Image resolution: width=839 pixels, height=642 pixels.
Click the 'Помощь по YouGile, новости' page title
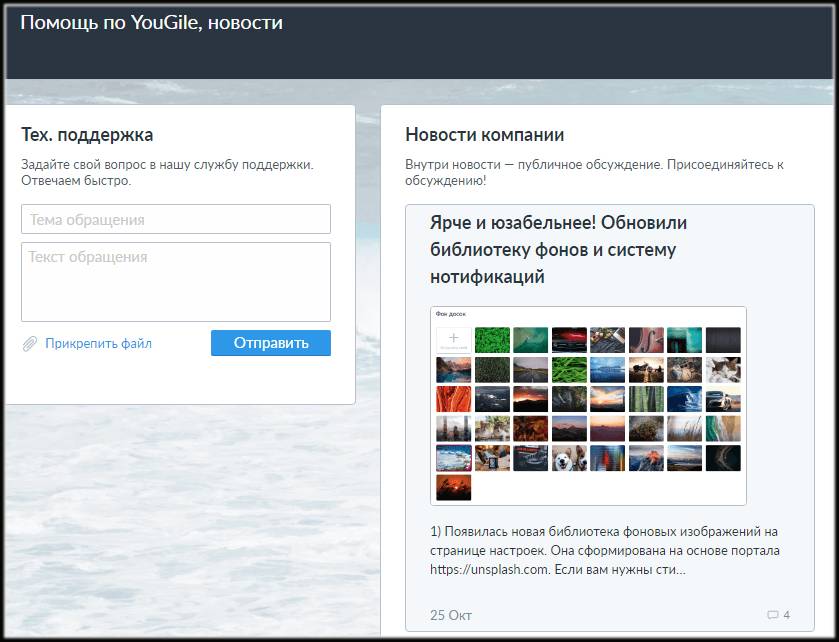pyautogui.click(x=151, y=23)
